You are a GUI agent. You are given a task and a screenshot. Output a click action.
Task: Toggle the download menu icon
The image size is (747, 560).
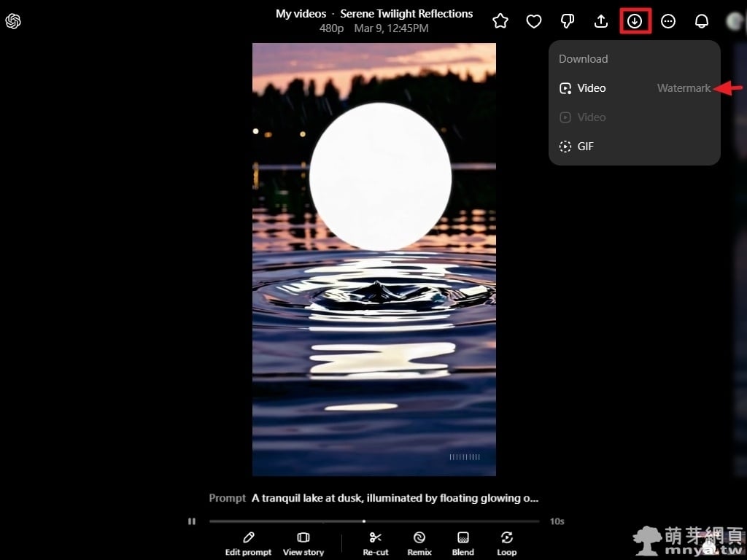[635, 21]
